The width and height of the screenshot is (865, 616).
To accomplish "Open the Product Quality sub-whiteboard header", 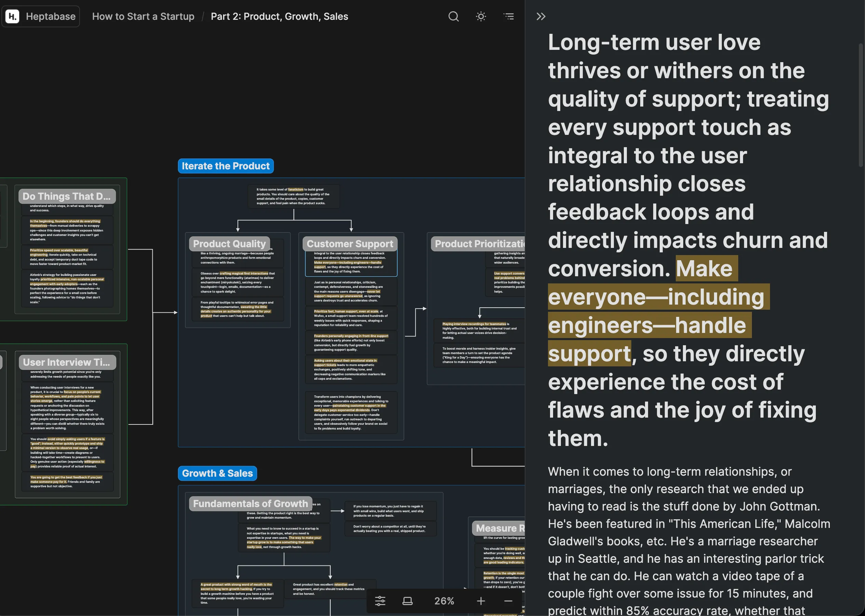I will tap(230, 243).
